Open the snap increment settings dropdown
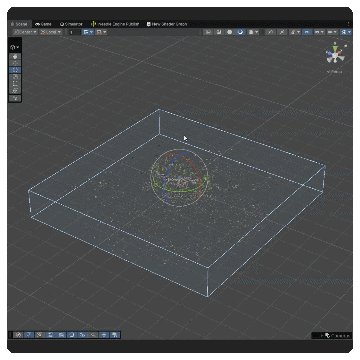Screen dimensions: 360x360 (x=101, y=32)
